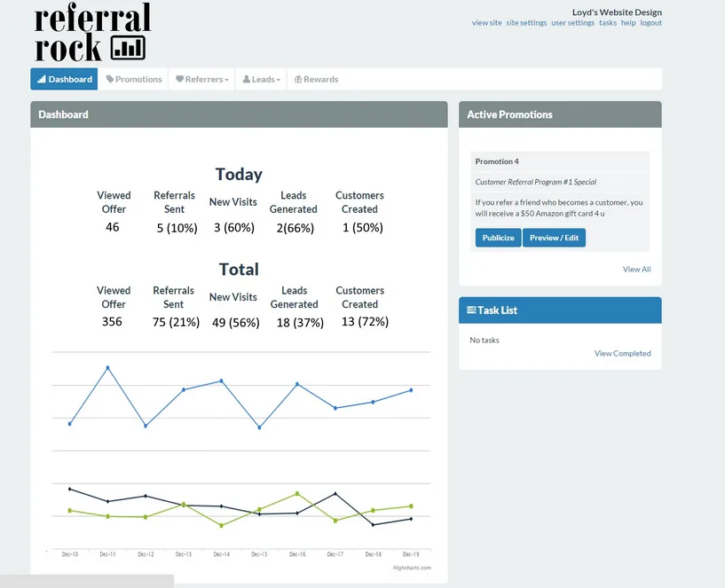Click the list icon in Task List header
This screenshot has width=725, height=588.
[x=471, y=310]
